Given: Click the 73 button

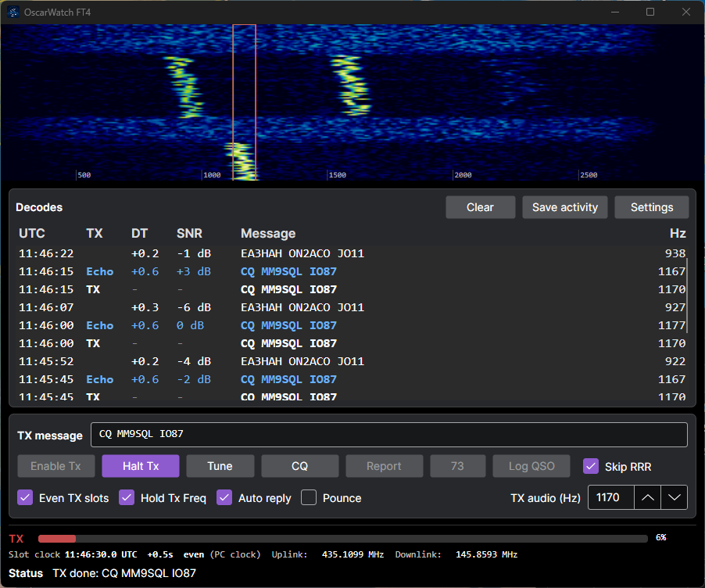Looking at the screenshot, I should 458,466.
